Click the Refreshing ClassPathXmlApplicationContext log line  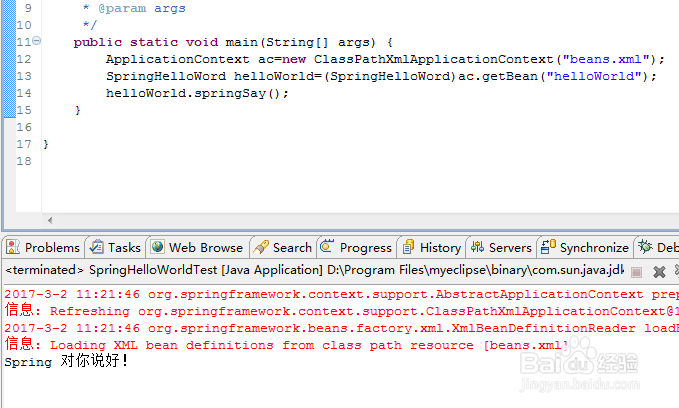pyautogui.click(x=341, y=311)
